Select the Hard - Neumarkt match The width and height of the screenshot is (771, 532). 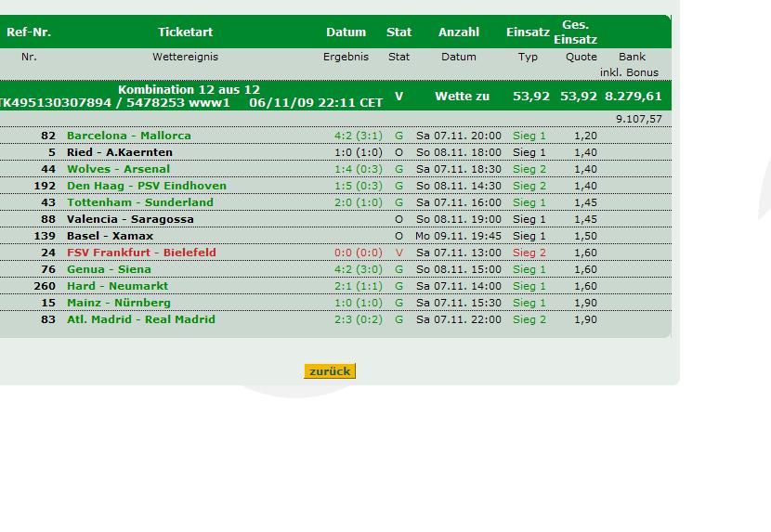pos(117,286)
